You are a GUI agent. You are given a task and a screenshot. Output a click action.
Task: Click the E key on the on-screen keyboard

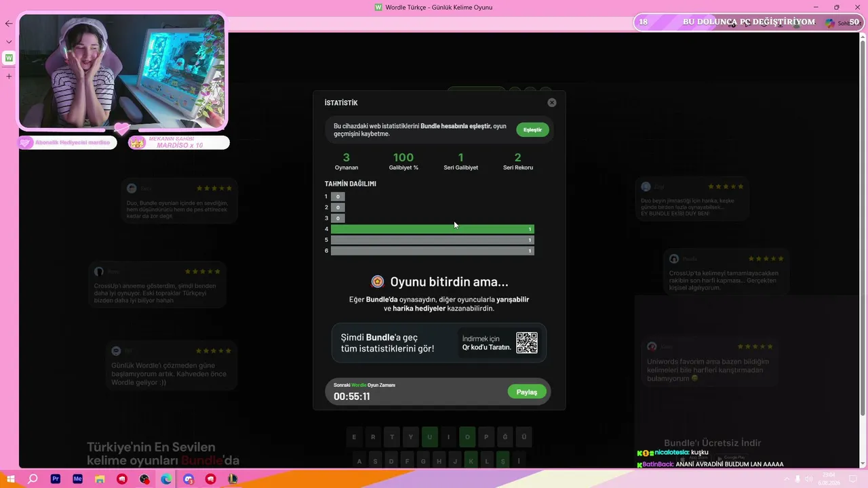[354, 437]
